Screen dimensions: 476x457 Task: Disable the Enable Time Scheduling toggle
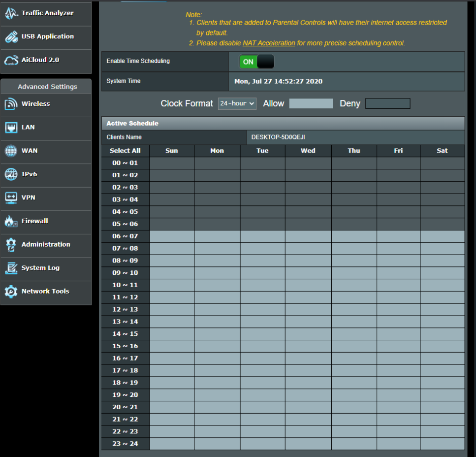[256, 62]
